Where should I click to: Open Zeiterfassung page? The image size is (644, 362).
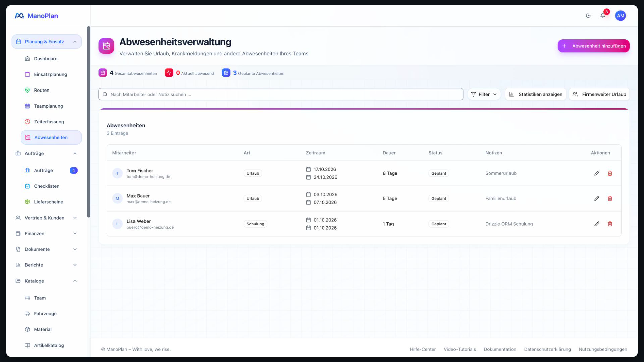click(x=51, y=122)
